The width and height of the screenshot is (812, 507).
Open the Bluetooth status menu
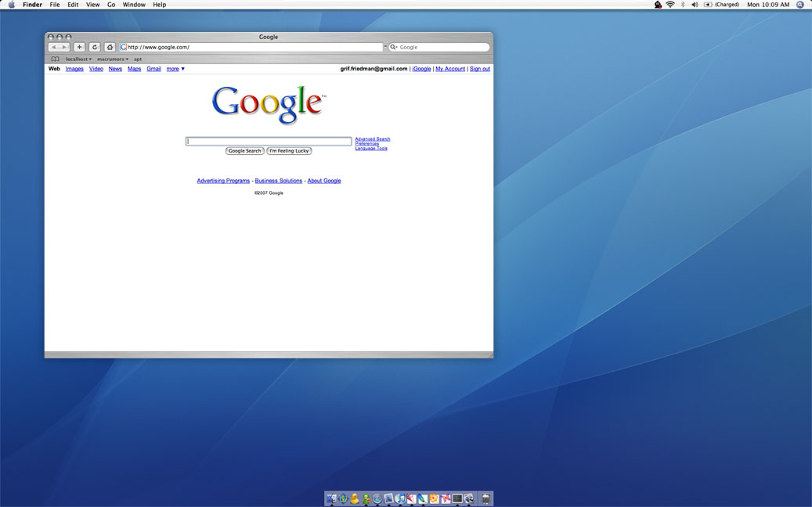tap(683, 5)
